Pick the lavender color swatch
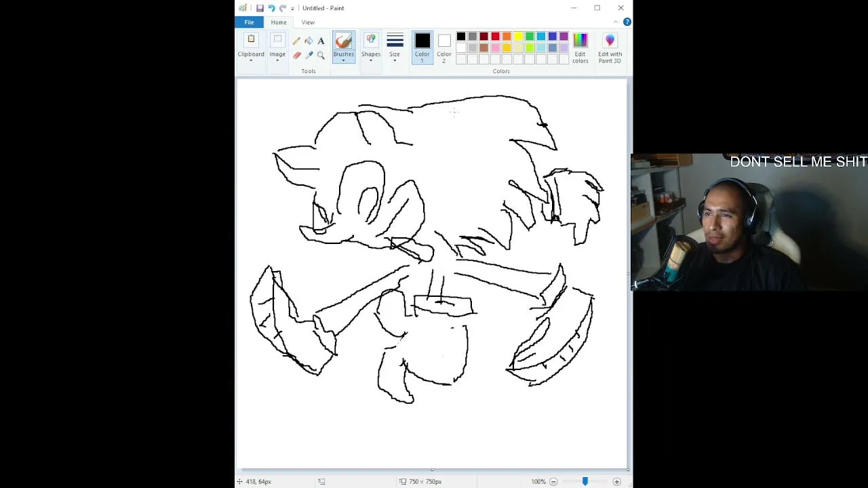Viewport: 868px width, 488px height. 564,48
